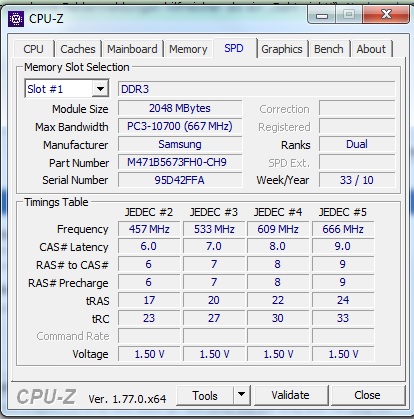The image size is (414, 419).
Task: Click the JEDEC #5 voltage 1.50 V cell
Action: (x=343, y=354)
